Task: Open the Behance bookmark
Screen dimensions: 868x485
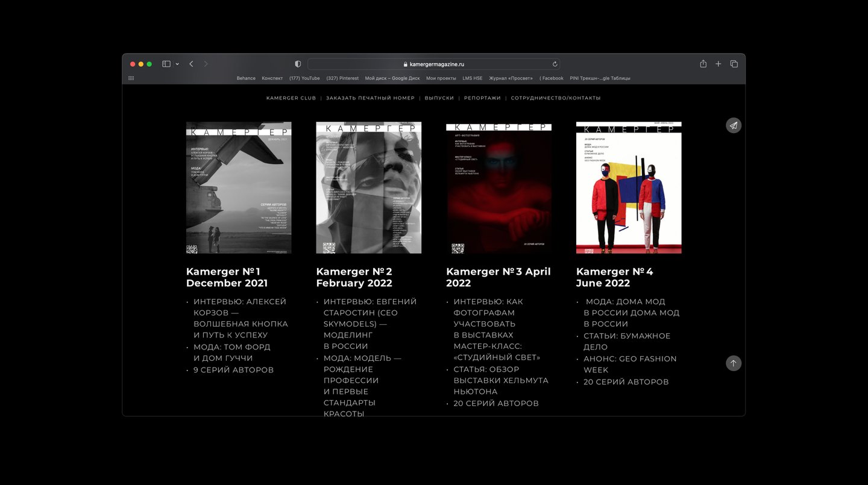Action: click(246, 78)
